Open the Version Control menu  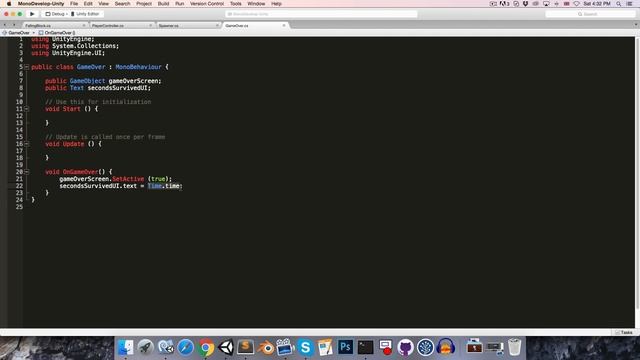click(207, 4)
